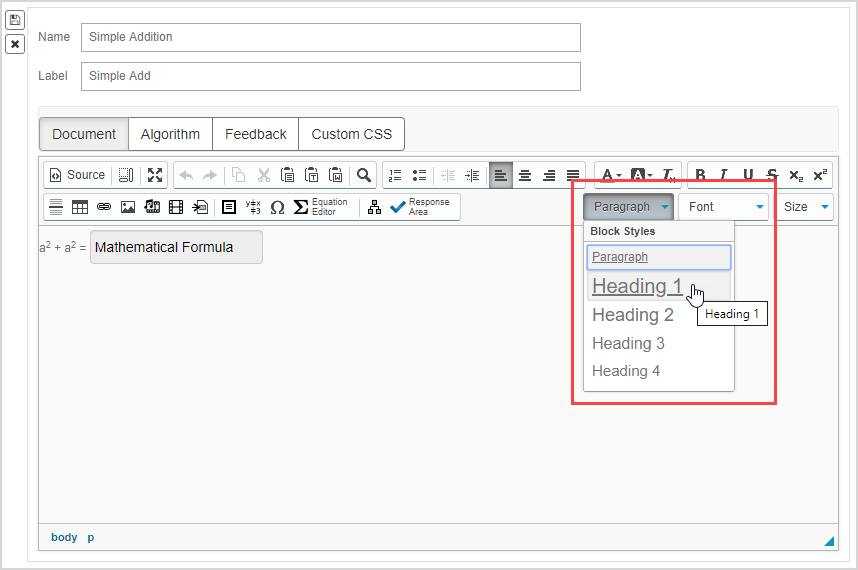Click the Source view button

tap(77, 175)
